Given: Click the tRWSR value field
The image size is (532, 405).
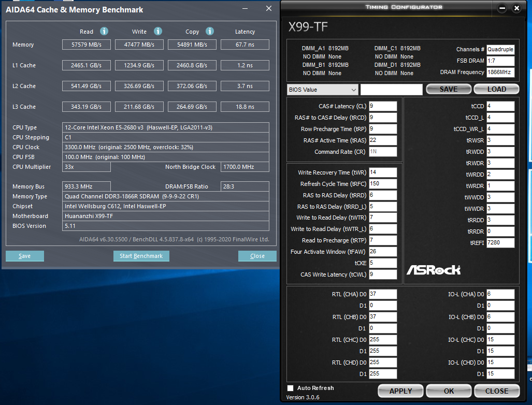Looking at the screenshot, I should [500, 140].
